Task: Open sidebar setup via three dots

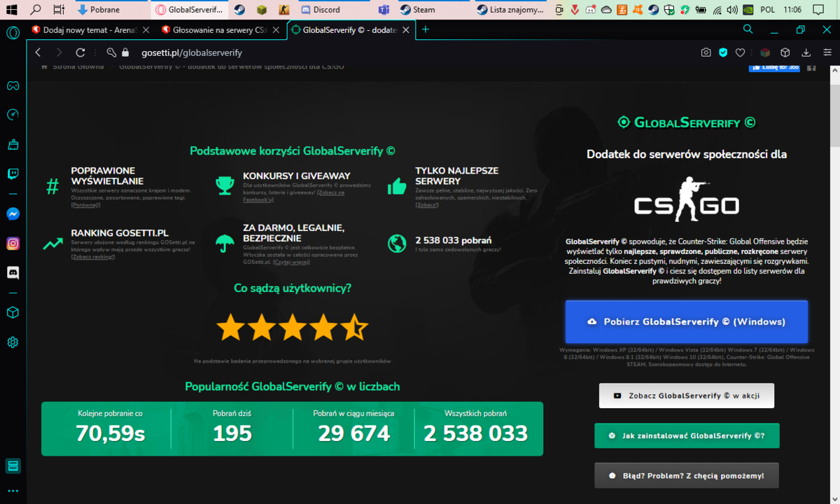Action: click(x=13, y=491)
